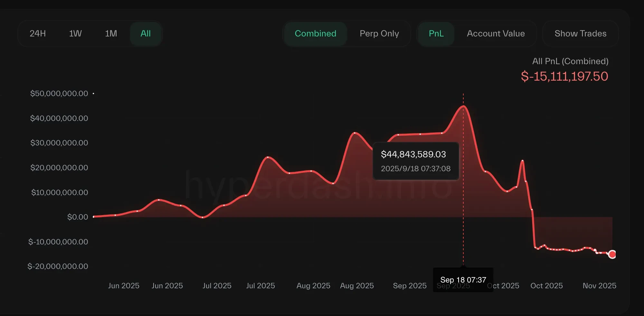Click the Show Trades button
Screen dimensions: 644x316
point(580,34)
